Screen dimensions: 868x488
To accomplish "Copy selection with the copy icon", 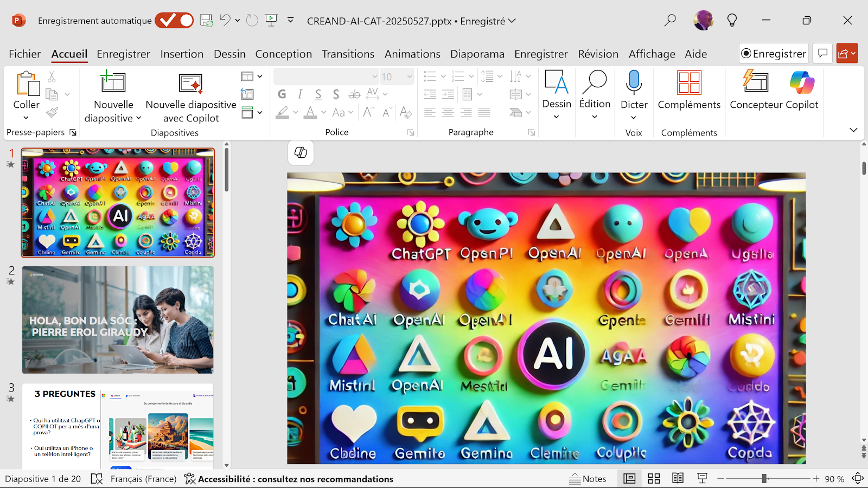I will click(52, 94).
